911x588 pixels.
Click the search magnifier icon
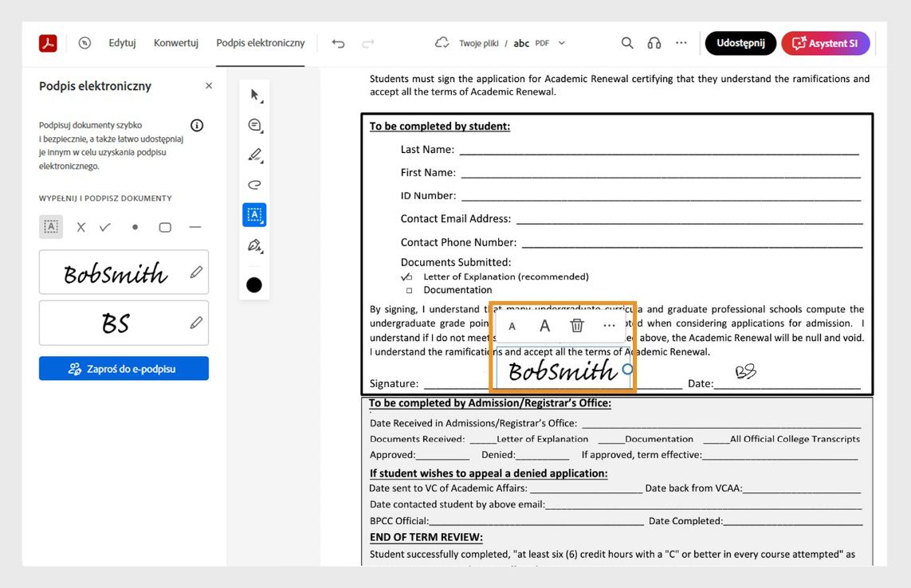point(626,43)
